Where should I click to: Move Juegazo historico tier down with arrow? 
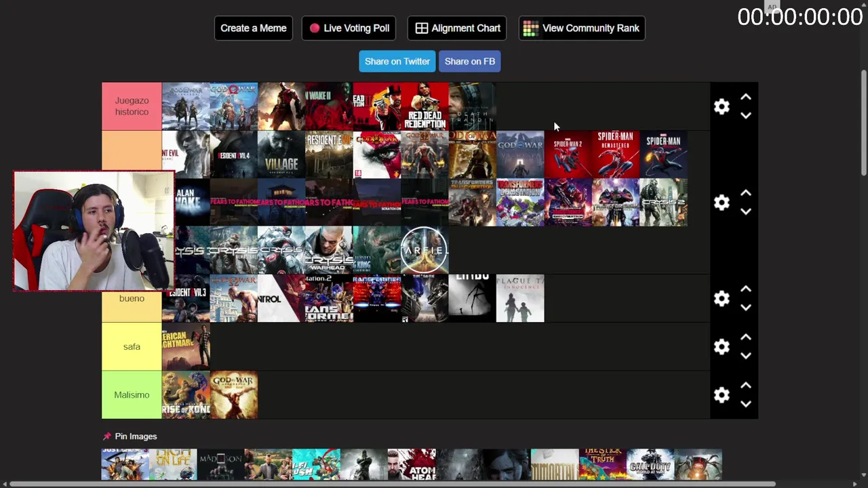click(x=746, y=116)
